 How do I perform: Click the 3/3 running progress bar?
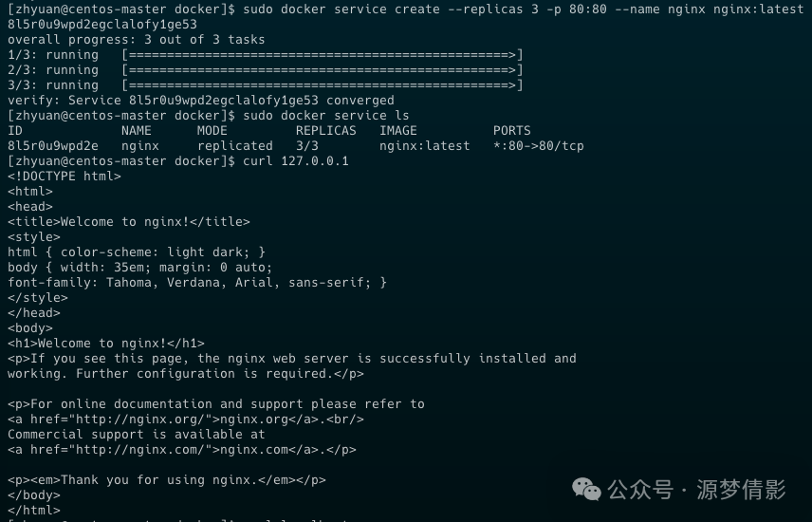(x=323, y=85)
